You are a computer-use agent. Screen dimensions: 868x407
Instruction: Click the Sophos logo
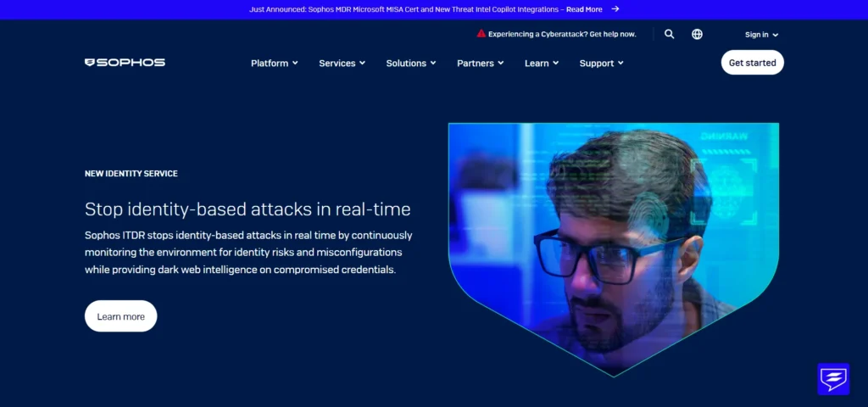[125, 63]
